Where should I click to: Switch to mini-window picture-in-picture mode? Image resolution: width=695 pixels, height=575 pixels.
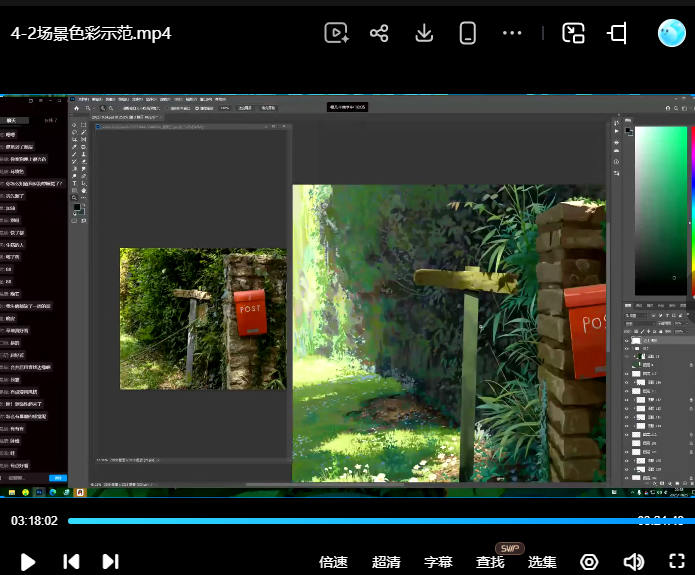point(573,33)
